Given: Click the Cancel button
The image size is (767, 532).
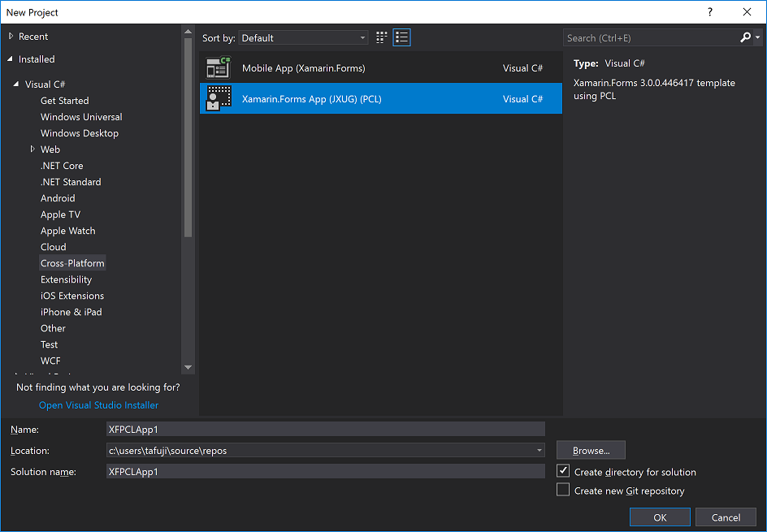Looking at the screenshot, I should pos(726,517).
